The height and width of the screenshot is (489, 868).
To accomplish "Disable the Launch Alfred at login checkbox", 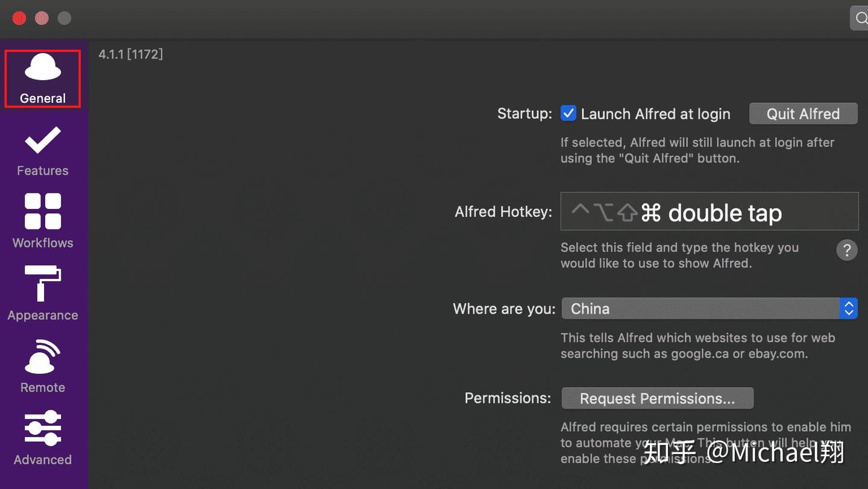I will point(568,113).
